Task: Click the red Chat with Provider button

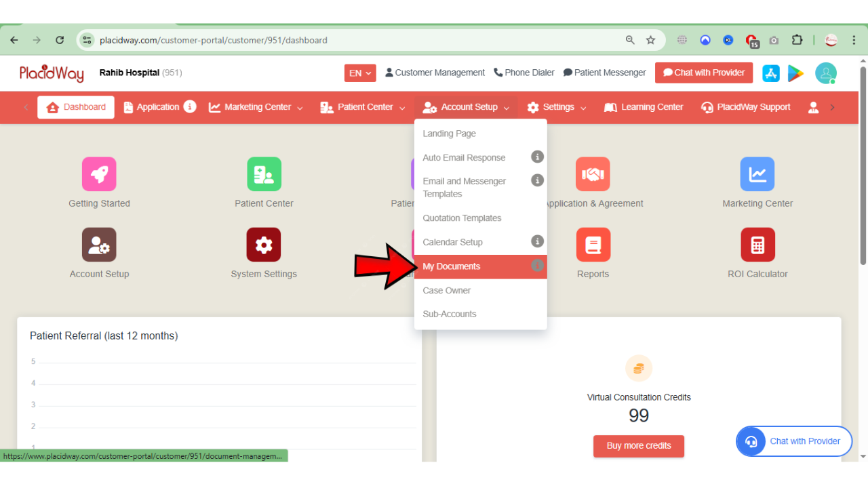Action: point(703,73)
